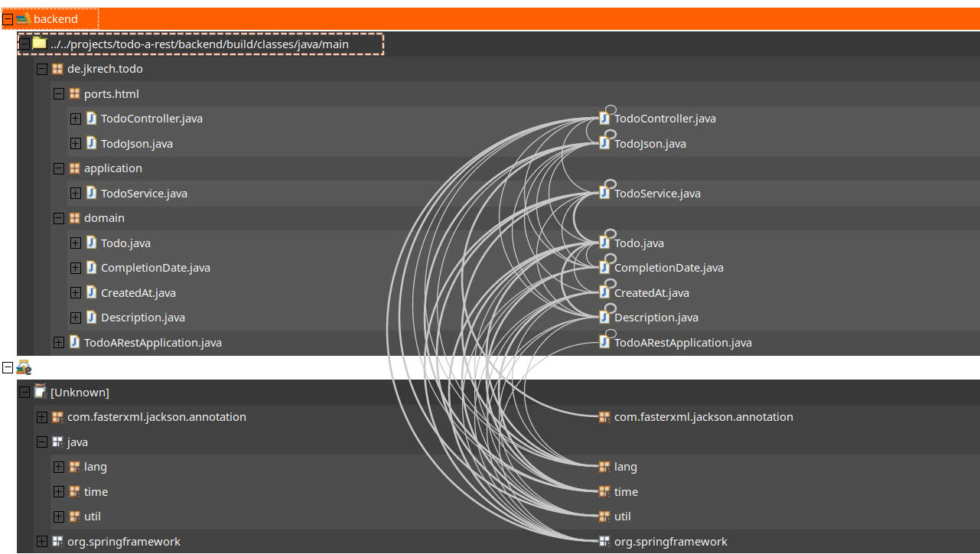Image resolution: width=980 pixels, height=554 pixels.
Task: Select right-side TodoJson.java label
Action: click(650, 144)
